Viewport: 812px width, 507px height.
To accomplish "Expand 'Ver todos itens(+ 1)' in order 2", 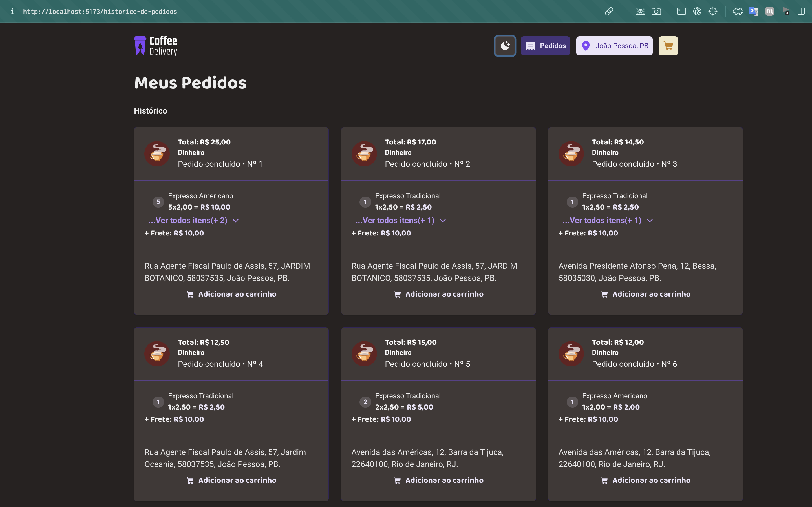I will click(400, 220).
